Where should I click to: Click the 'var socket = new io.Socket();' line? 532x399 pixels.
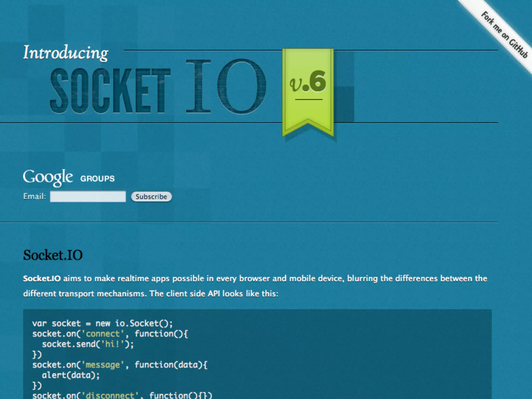pyautogui.click(x=102, y=323)
